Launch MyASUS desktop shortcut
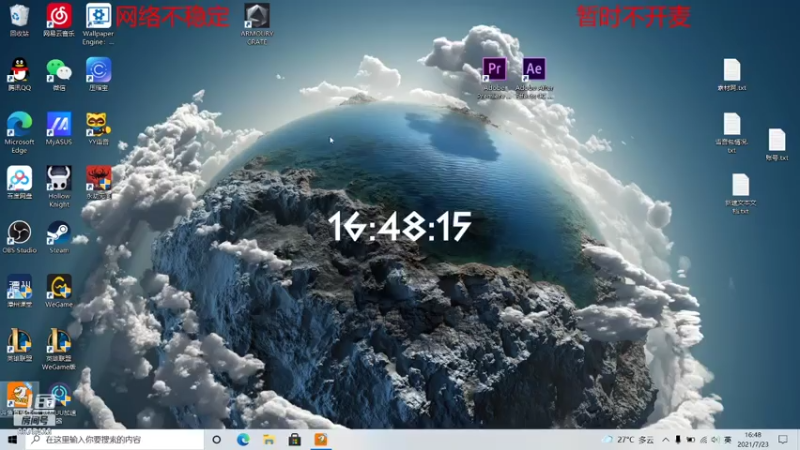This screenshot has height=450, width=800. click(59, 129)
